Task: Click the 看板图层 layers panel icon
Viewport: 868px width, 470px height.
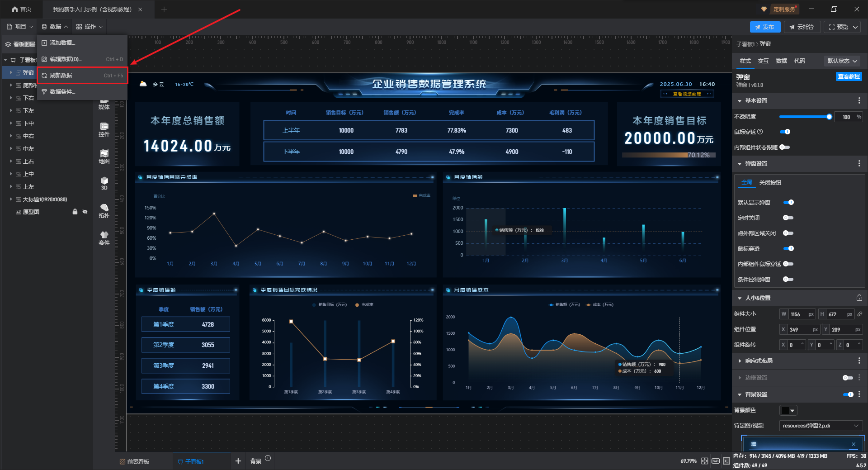Action: [x=8, y=44]
